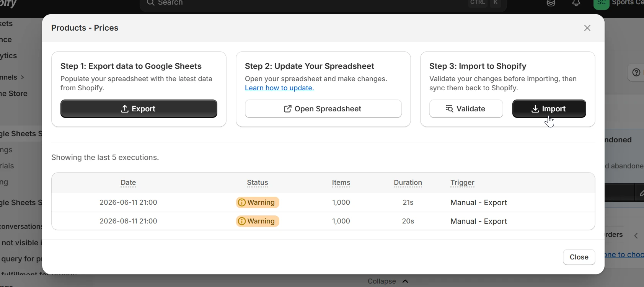Click the Step 2: Update Your Spreadsheet heading
The width and height of the screenshot is (644, 287).
click(310, 66)
